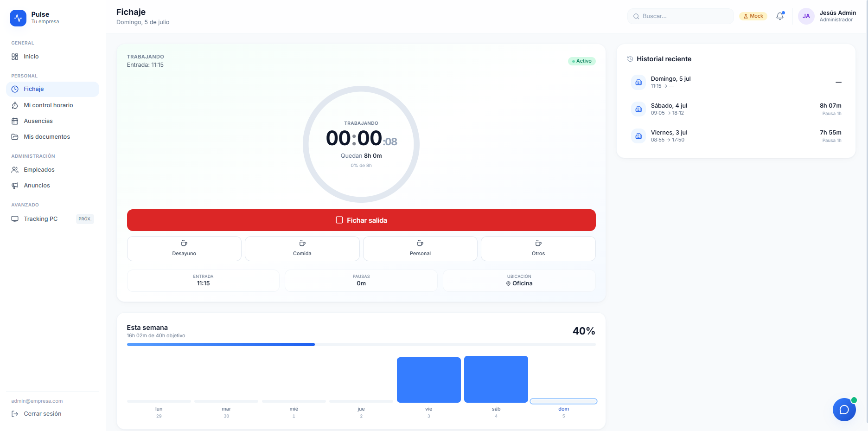
Task: Click the 16h 02m de 40h objetivo text
Action: point(156,336)
